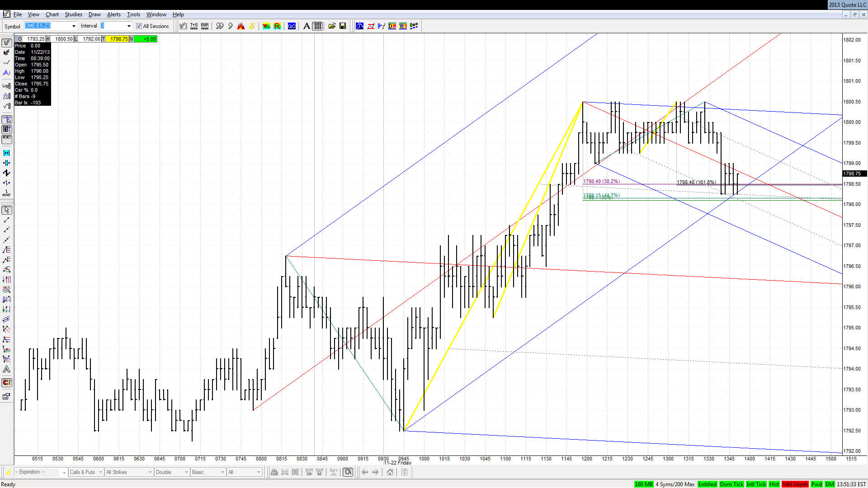Select the text A tool in the drawing palette
This screenshot has height=488, width=868.
coord(7,369)
